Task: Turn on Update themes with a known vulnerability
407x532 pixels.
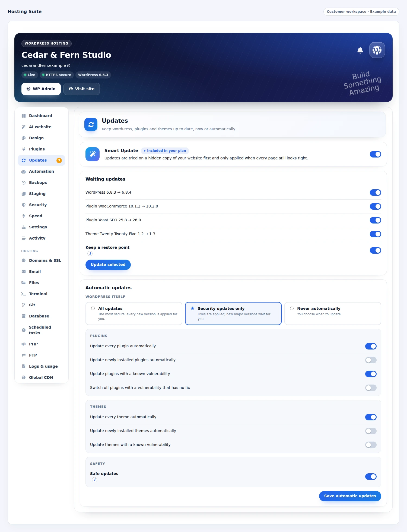Action: 371,445
